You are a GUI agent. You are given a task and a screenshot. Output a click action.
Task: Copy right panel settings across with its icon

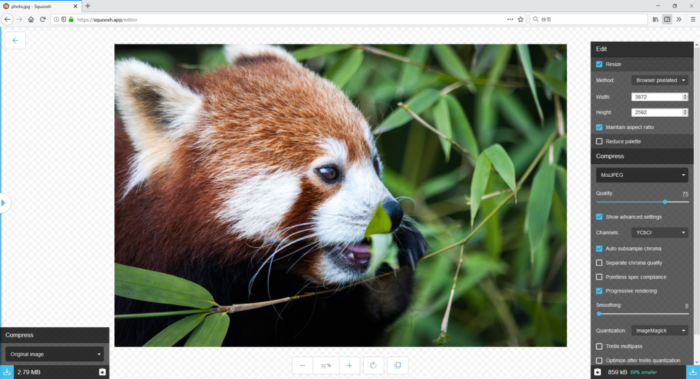(598, 372)
